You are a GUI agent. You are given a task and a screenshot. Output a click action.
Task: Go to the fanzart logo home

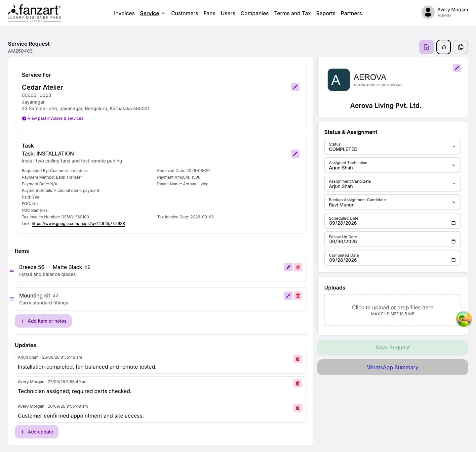(x=34, y=13)
